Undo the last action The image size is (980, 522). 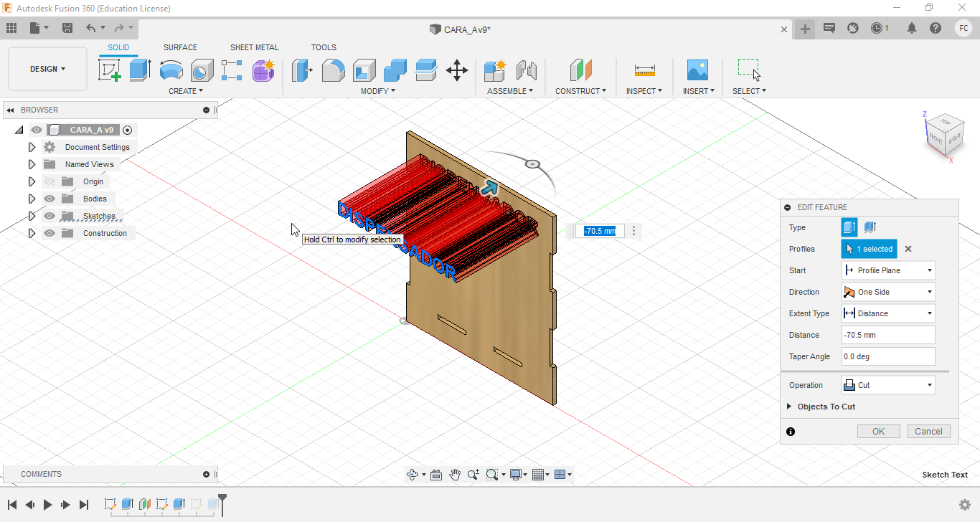click(x=91, y=28)
